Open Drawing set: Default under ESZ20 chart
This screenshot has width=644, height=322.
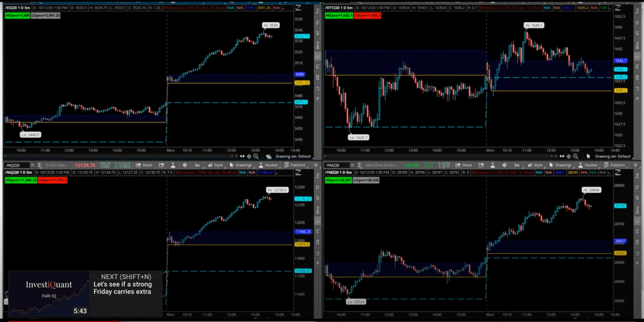293,156
